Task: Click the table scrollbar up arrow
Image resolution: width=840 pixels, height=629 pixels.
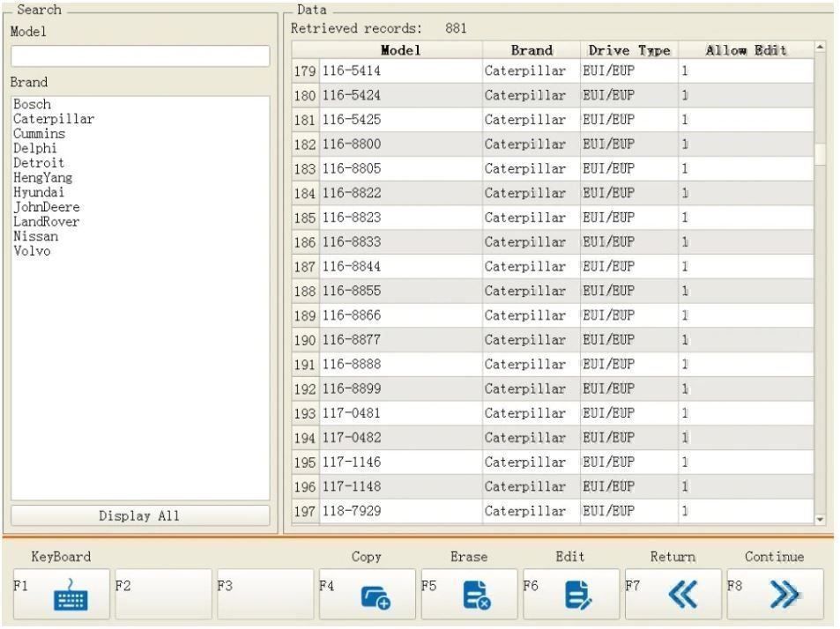Action: click(821, 47)
